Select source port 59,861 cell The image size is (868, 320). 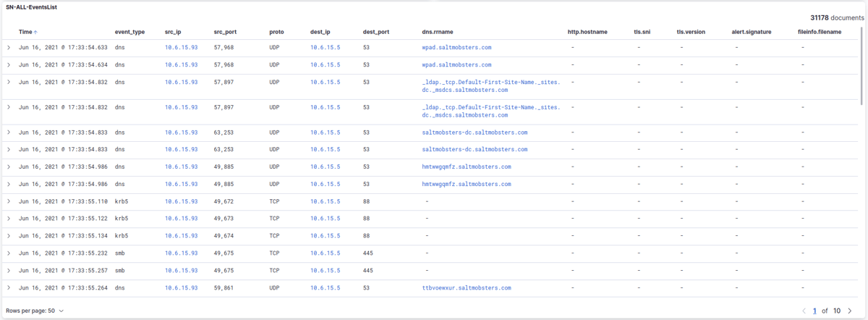click(224, 287)
